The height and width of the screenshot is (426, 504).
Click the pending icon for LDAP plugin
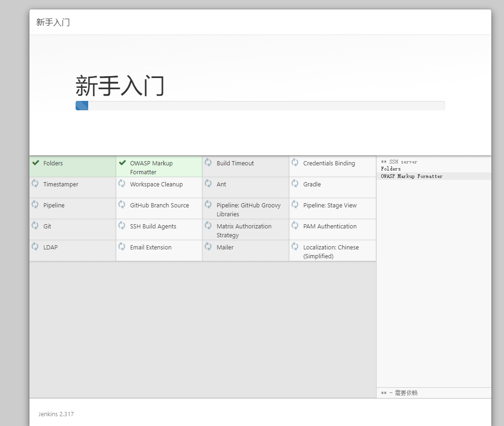pos(35,247)
